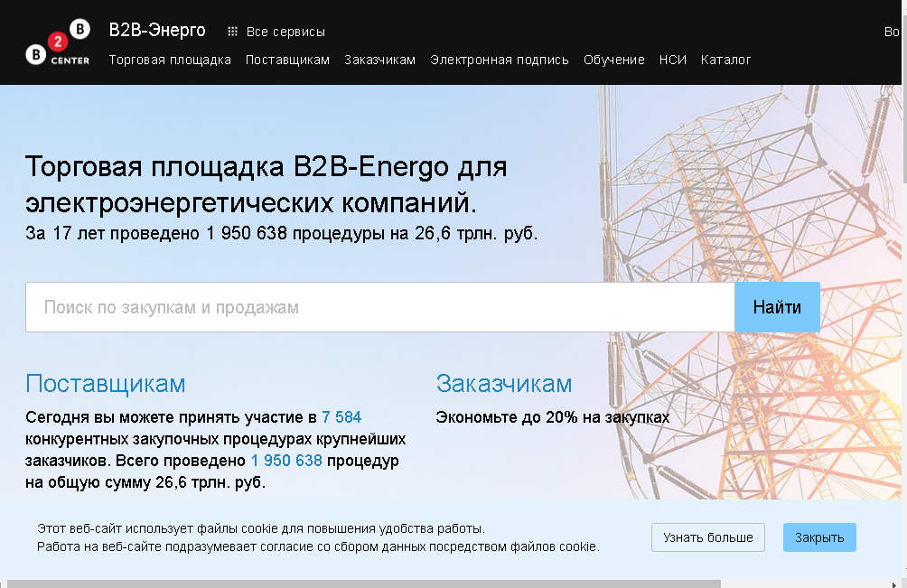
Task: Click the vertical scrollbar on the right
Action: pos(903,98)
